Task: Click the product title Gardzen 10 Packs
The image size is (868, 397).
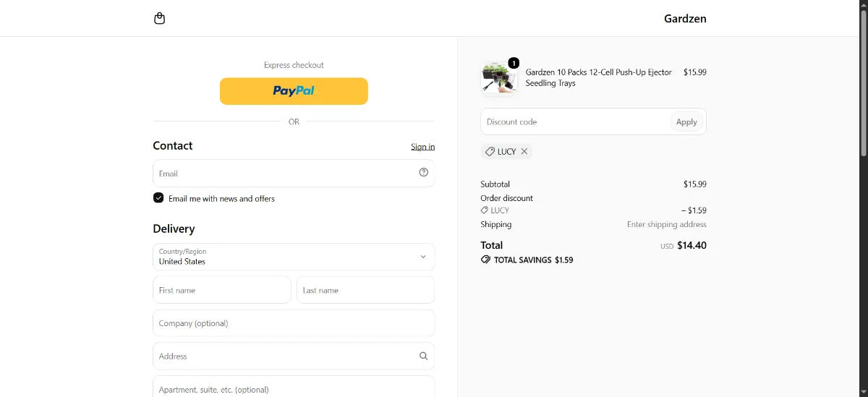Action: (599, 77)
